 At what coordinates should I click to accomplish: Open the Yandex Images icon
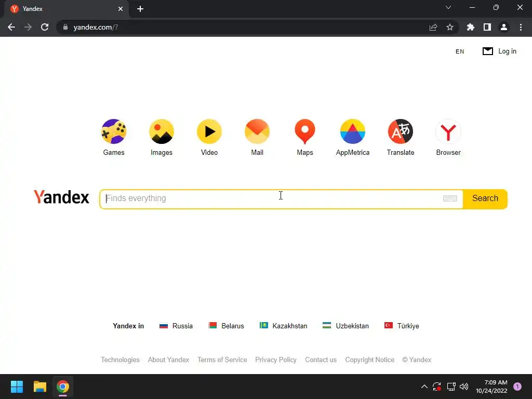click(x=162, y=131)
